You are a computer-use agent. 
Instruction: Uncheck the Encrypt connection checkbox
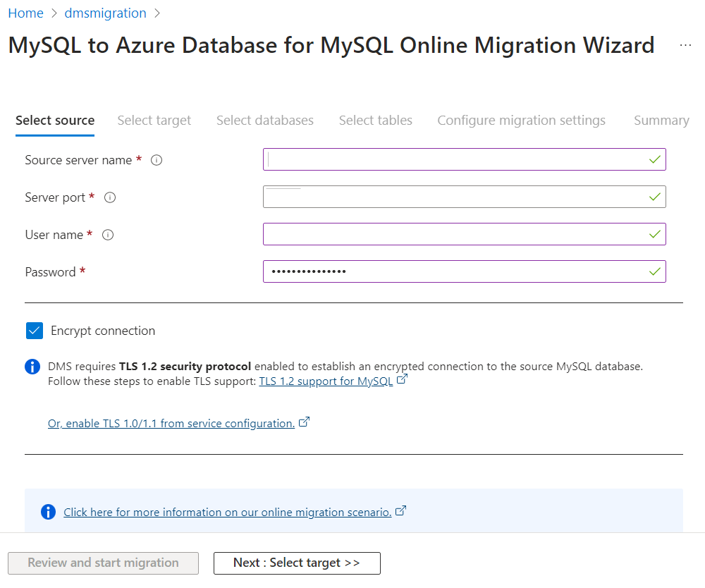coord(35,331)
